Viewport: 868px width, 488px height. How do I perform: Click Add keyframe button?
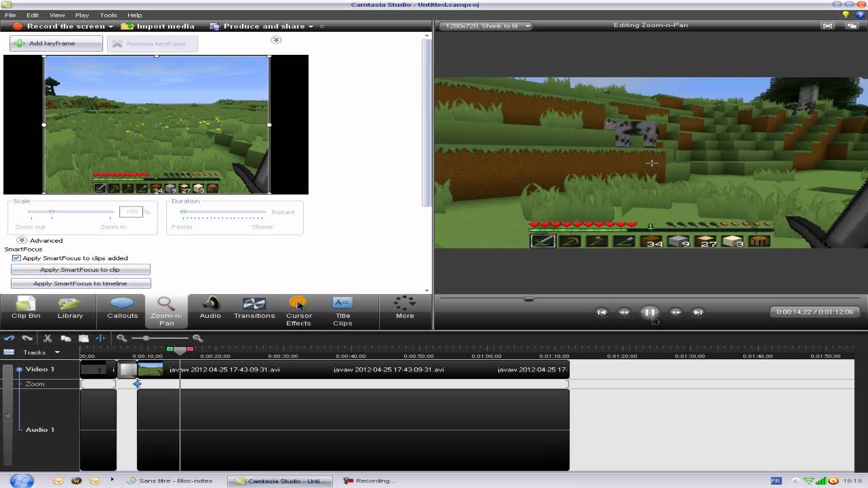point(56,43)
